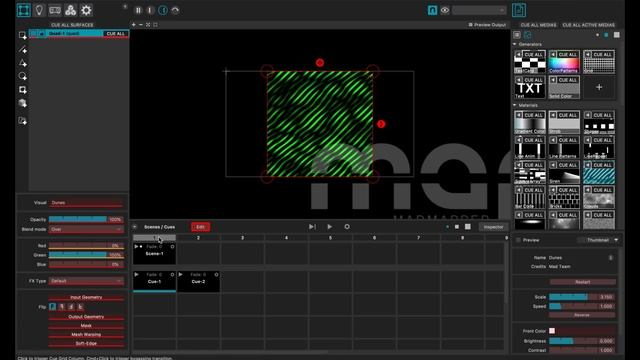Adjust the Red channel slider
This screenshot has height=360, width=640.
[x=86, y=246]
